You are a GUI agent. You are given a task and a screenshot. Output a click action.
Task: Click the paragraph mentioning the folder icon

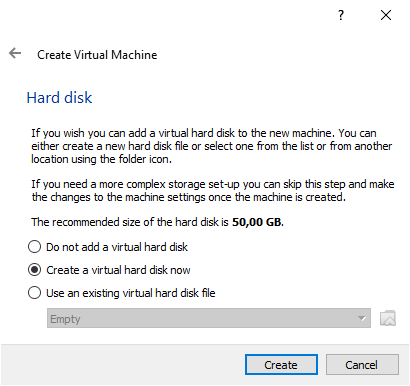click(212, 146)
